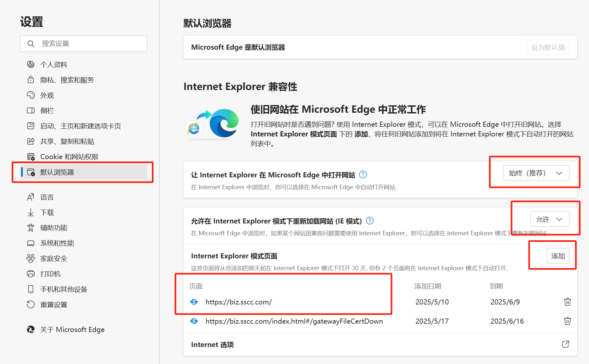Click help icon beside IE 模式 reload setting
The width and height of the screenshot is (589, 364).
click(370, 221)
